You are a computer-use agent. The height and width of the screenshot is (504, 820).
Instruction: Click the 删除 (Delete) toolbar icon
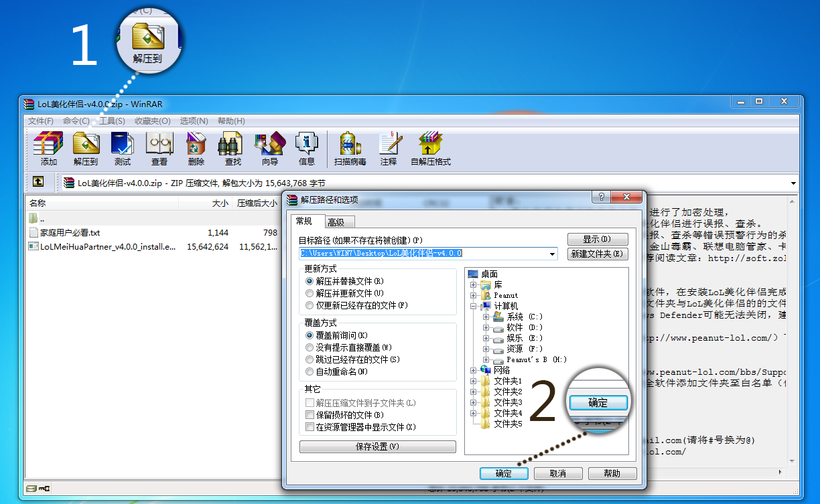(x=196, y=149)
